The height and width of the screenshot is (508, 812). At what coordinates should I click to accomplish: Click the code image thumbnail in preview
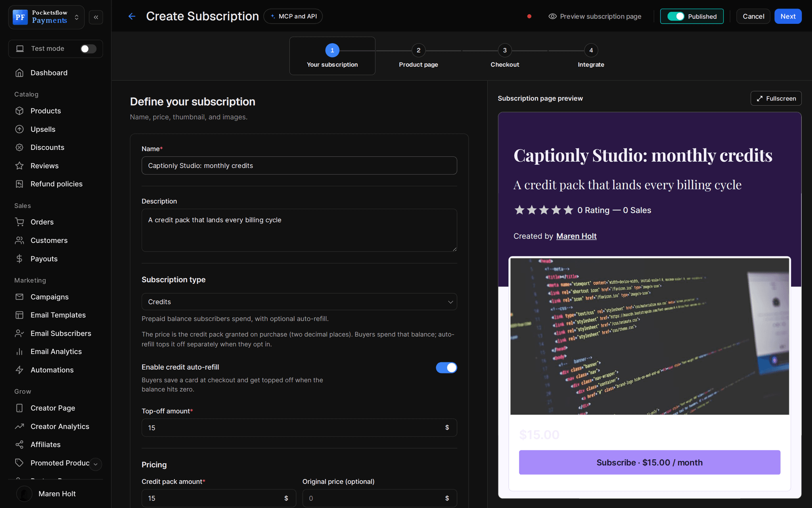pyautogui.click(x=649, y=336)
